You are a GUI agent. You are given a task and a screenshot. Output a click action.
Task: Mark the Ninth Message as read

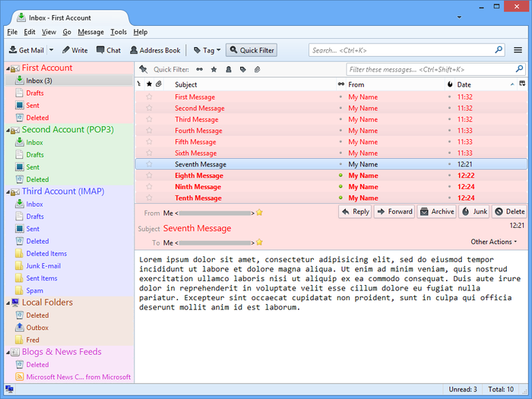[x=340, y=187]
